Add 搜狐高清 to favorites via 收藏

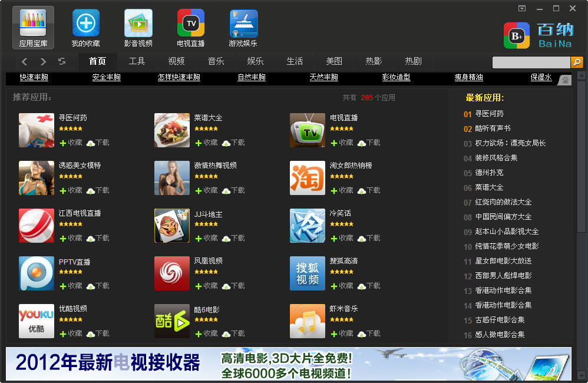[x=342, y=285]
